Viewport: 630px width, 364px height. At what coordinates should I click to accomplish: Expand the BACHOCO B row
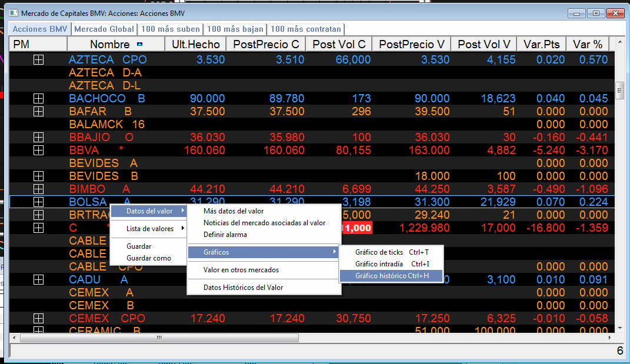coord(39,98)
